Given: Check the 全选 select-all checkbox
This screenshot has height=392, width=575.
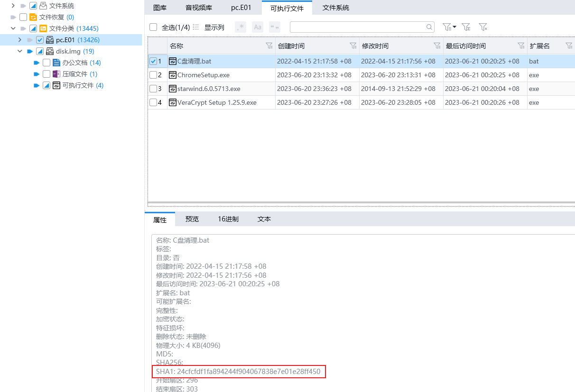Looking at the screenshot, I should (153, 27).
